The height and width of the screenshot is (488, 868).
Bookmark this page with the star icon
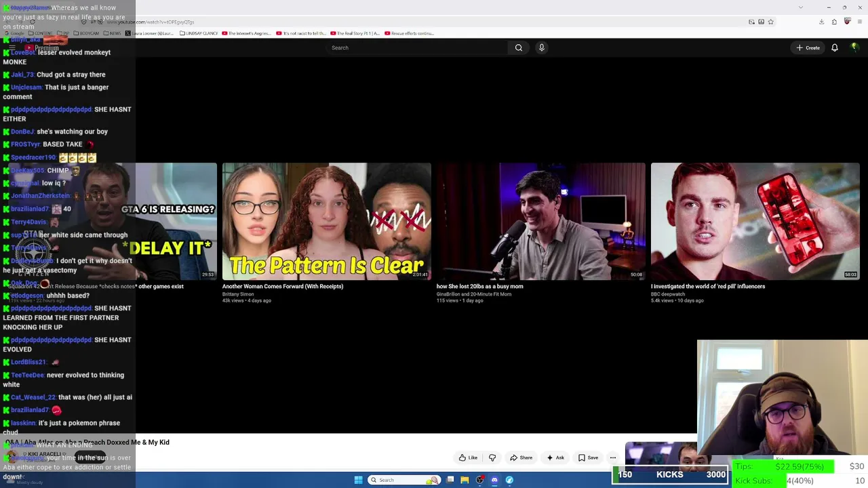(x=771, y=22)
